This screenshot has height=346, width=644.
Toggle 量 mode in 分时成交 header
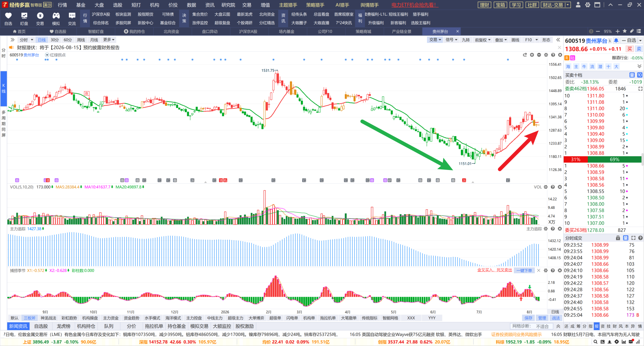point(626,238)
